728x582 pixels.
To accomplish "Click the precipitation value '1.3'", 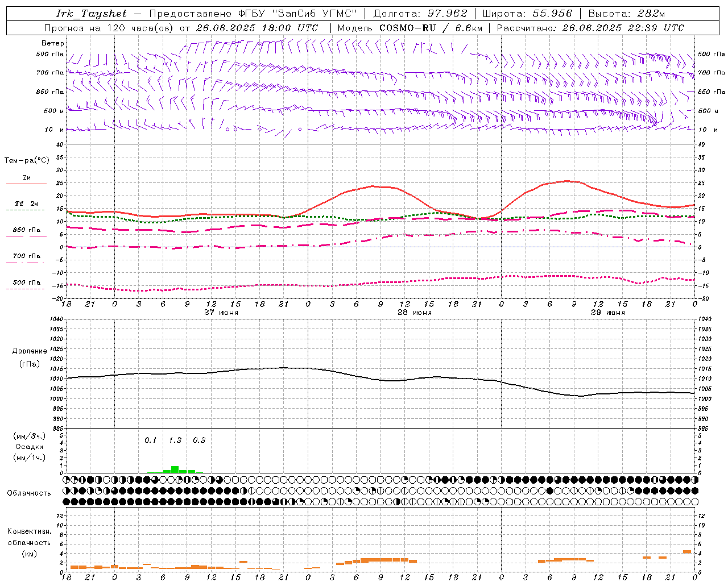I will pos(175,440).
